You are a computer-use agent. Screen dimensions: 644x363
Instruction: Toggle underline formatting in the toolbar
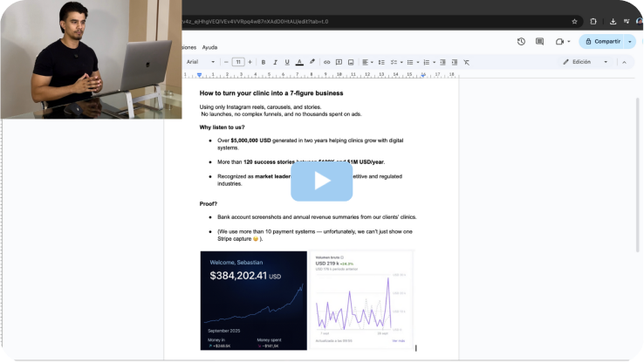coord(287,62)
